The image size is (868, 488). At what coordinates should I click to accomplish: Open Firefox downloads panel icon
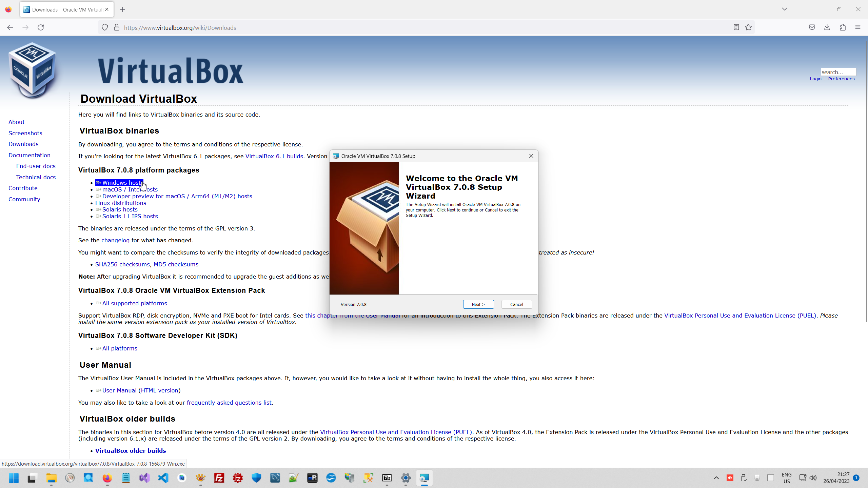(827, 27)
